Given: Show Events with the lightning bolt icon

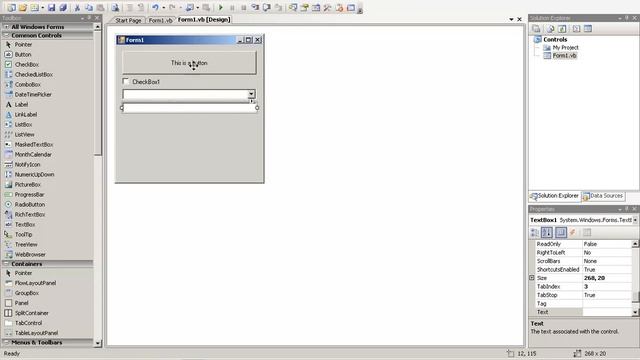Looking at the screenshot, I should pyautogui.click(x=573, y=233).
